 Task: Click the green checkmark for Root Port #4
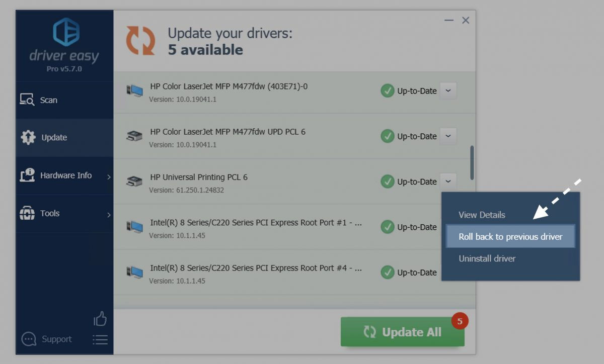(x=387, y=272)
